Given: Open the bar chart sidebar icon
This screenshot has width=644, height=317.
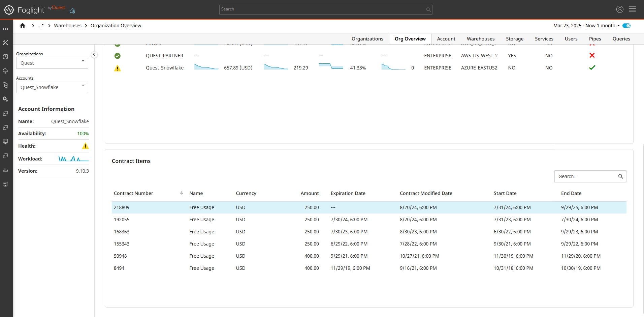Looking at the screenshot, I should [5, 170].
